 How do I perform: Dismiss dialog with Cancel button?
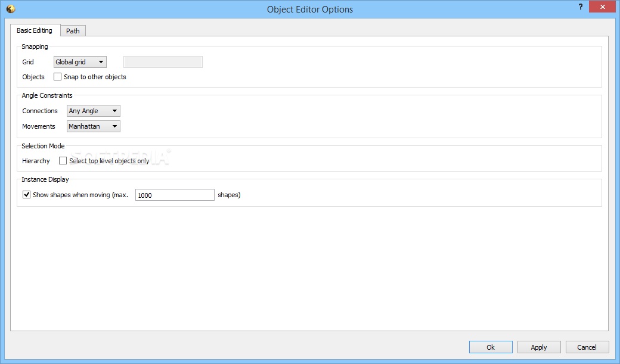point(587,347)
